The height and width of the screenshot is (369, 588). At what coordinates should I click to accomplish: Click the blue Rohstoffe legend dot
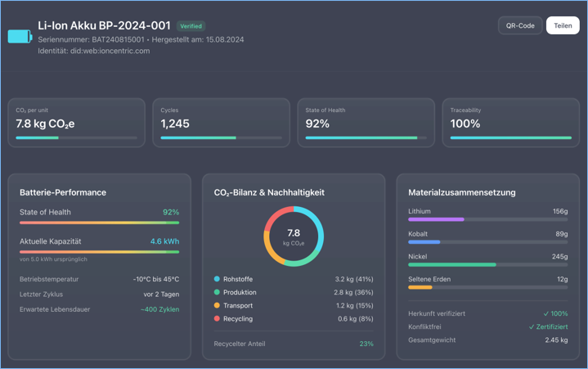tap(217, 279)
